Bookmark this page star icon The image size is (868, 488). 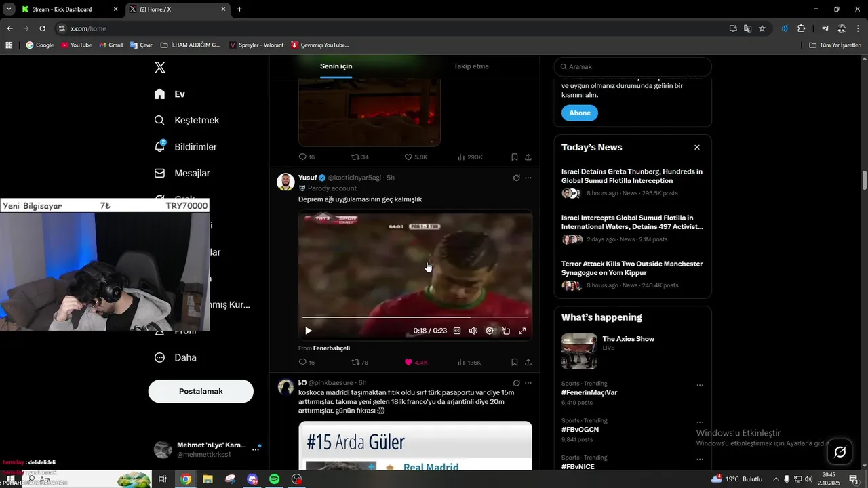point(762,28)
